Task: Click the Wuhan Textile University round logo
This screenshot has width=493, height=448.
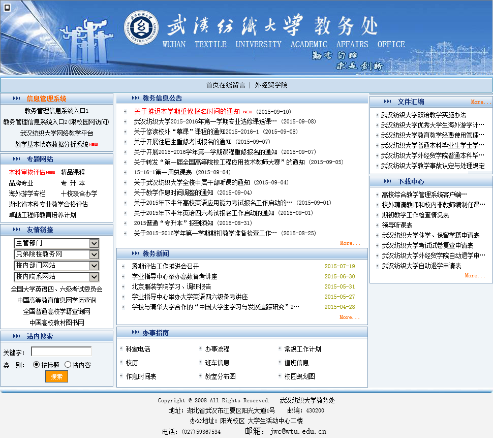Action: tap(141, 27)
